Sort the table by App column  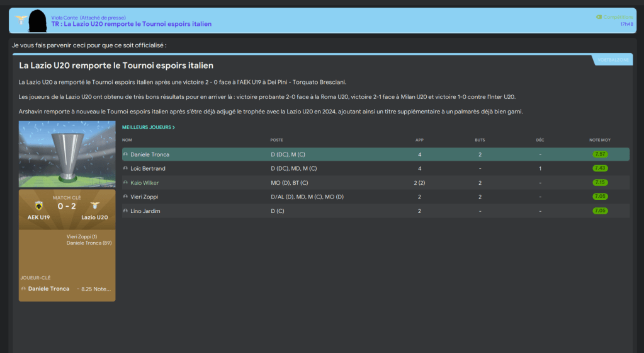(419, 140)
